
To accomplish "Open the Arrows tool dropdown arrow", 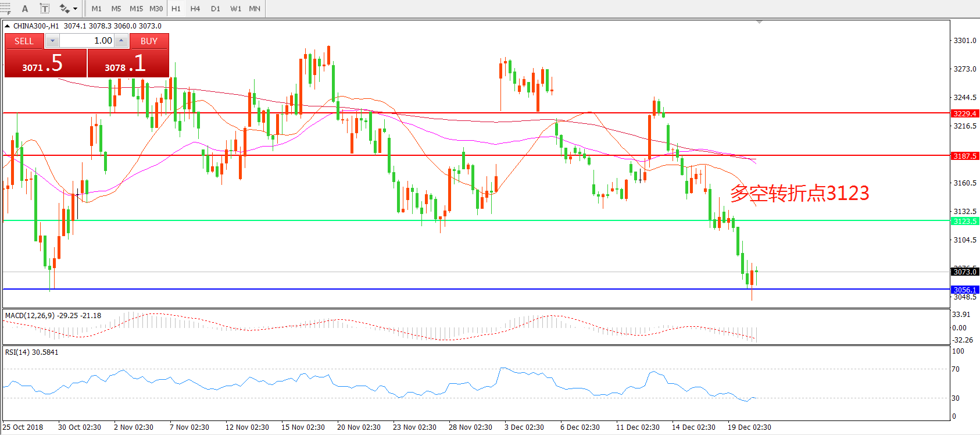I will [x=76, y=9].
